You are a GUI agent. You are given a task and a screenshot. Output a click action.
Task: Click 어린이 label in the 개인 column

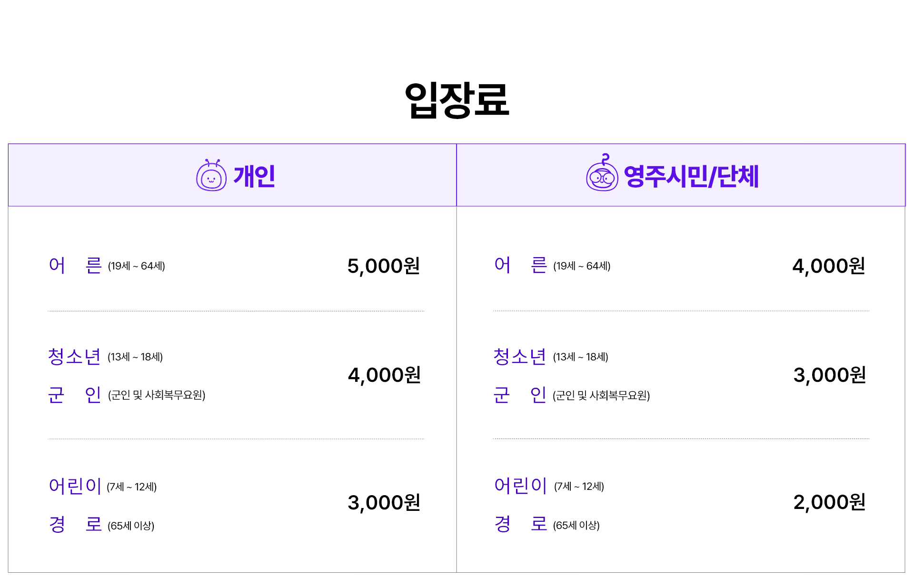click(x=75, y=486)
